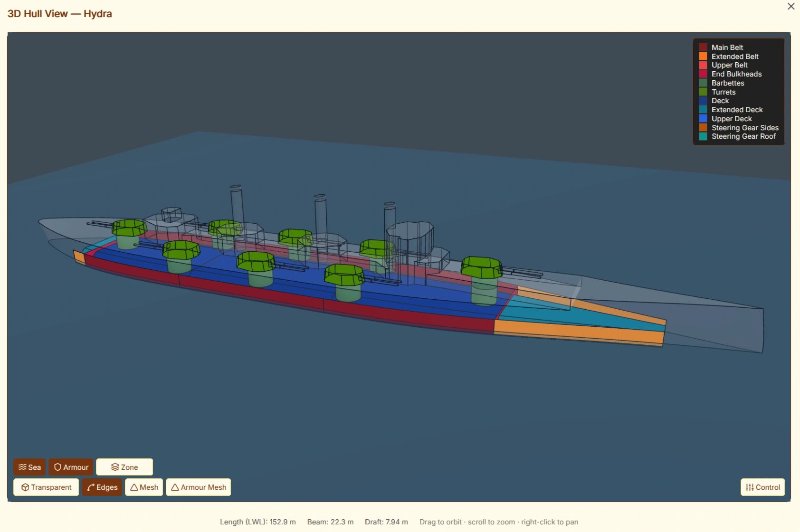Click the Extended Belt orange swatch

703,56
